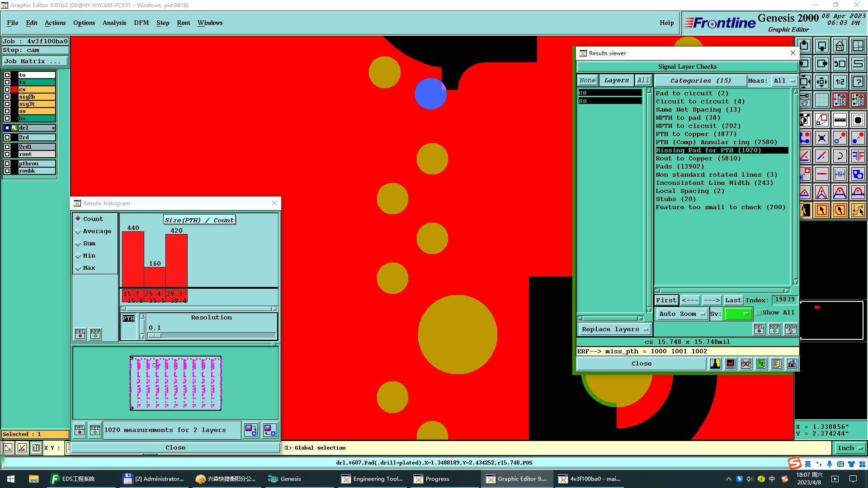Click the question mark help tool icon
Screen dimensions: 868x488
pos(858,82)
